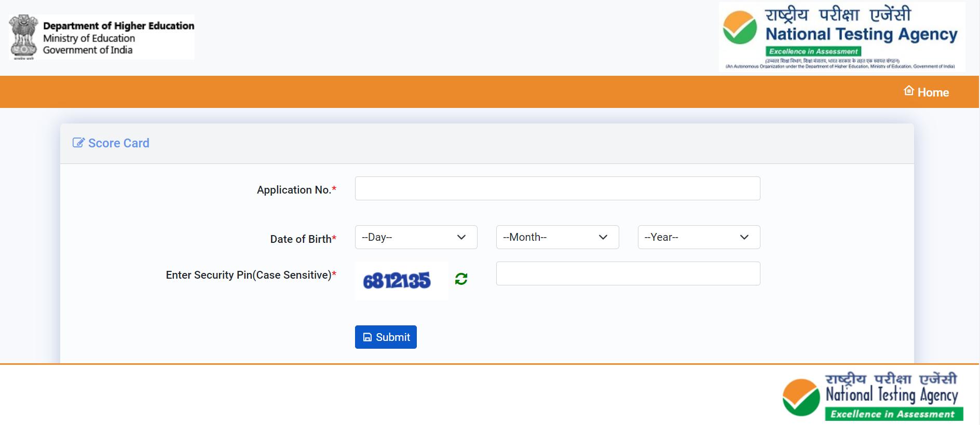Click the Year dropdown chevron arrow
The height and width of the screenshot is (425, 980).
(x=744, y=237)
